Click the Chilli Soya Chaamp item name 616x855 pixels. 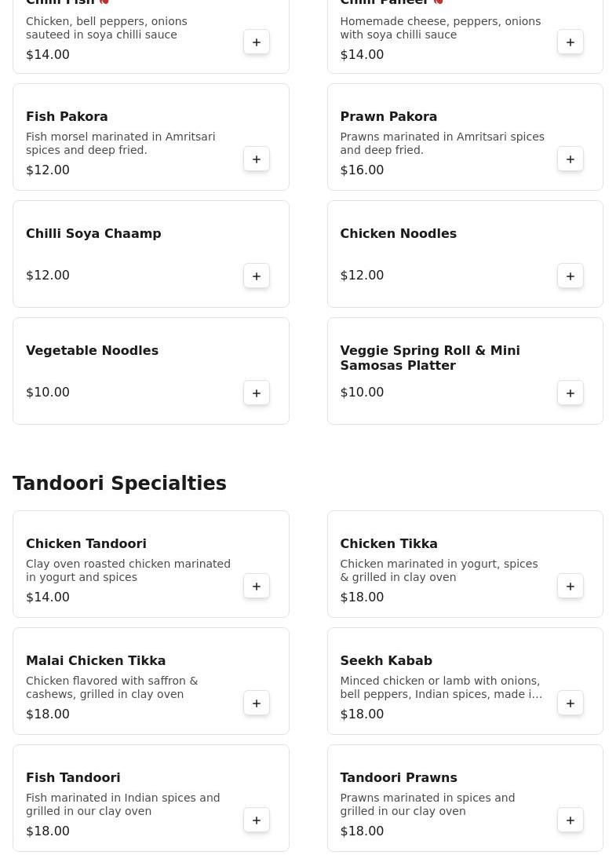[93, 233]
